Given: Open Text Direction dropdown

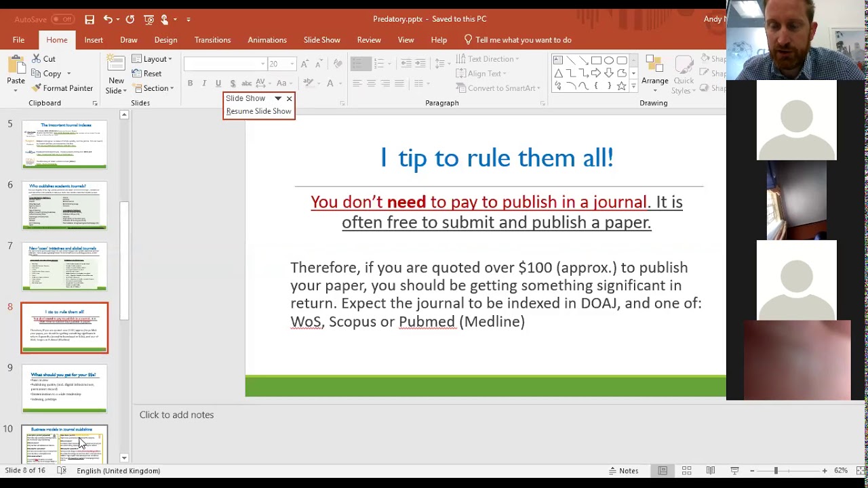Looking at the screenshot, I should pos(488,59).
